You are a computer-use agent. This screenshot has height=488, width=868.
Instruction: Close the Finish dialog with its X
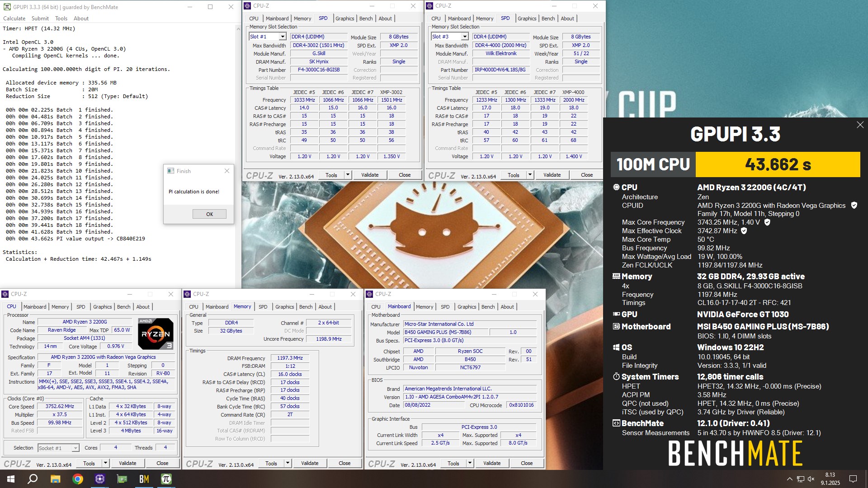227,171
